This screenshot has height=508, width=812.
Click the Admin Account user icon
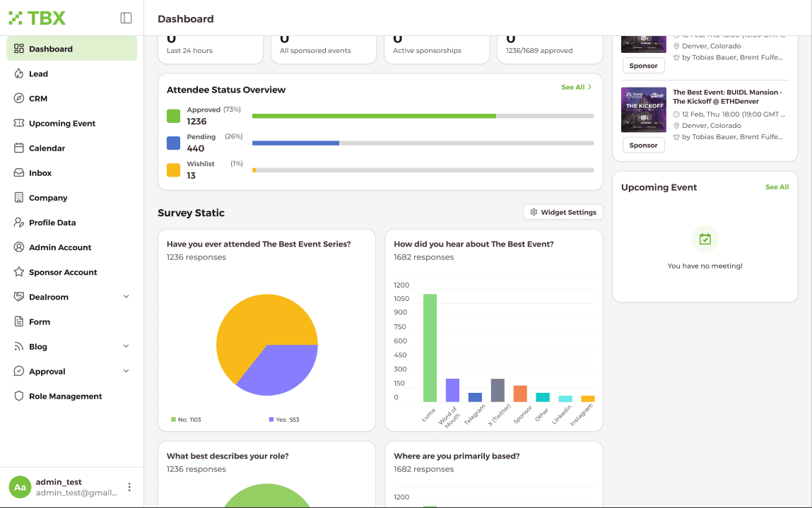(18, 247)
